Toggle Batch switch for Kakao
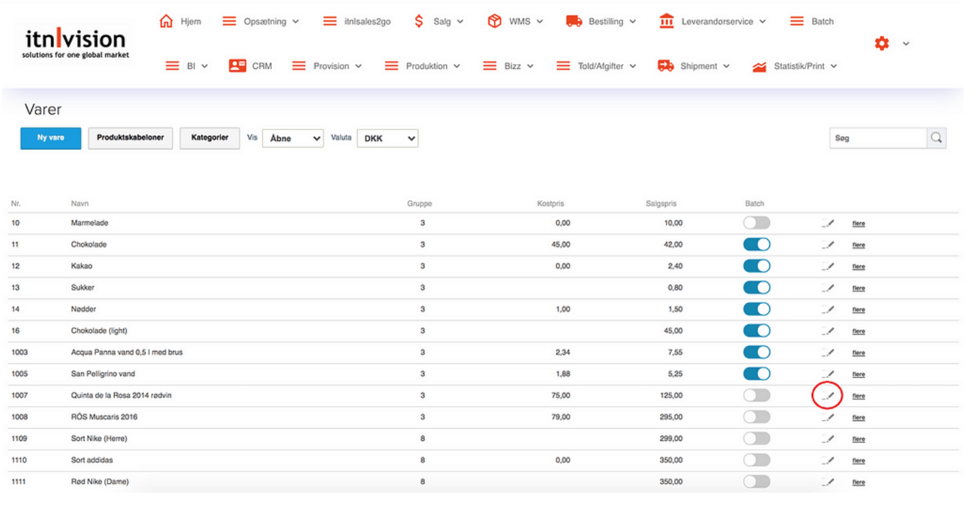Screen dimensions: 980x511 click(756, 266)
